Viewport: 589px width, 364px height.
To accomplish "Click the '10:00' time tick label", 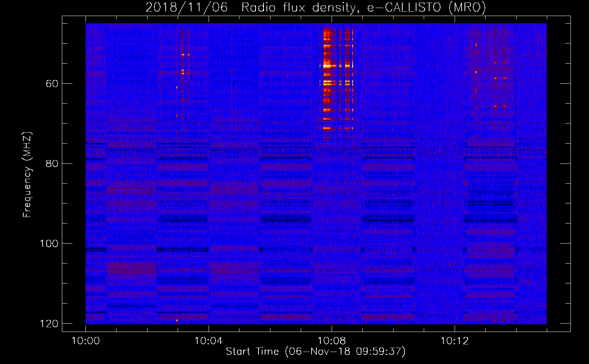I will 86,341.
